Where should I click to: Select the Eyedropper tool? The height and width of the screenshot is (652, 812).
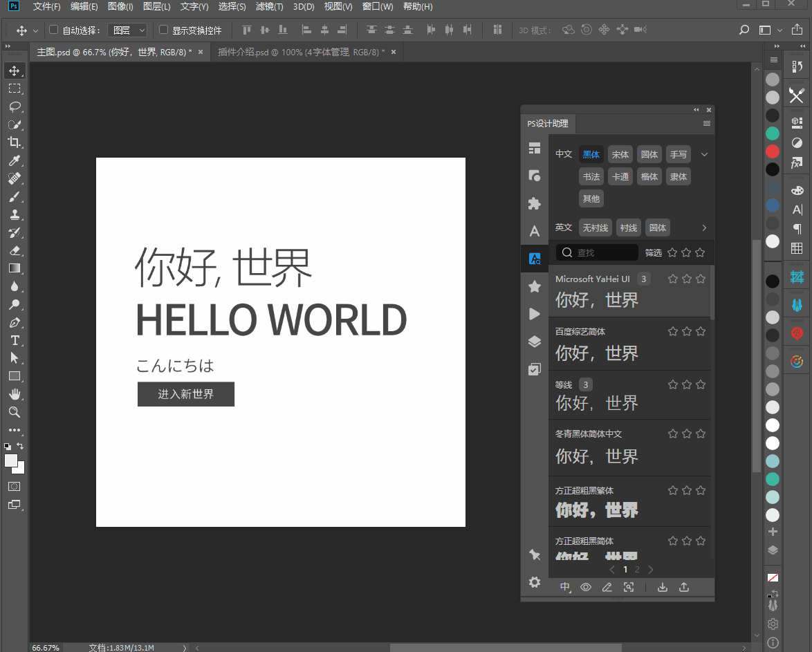[x=15, y=160]
